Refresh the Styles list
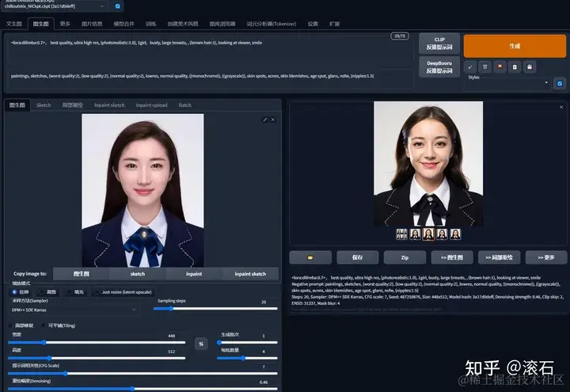Screen dimensions: 570x392 click(x=560, y=84)
